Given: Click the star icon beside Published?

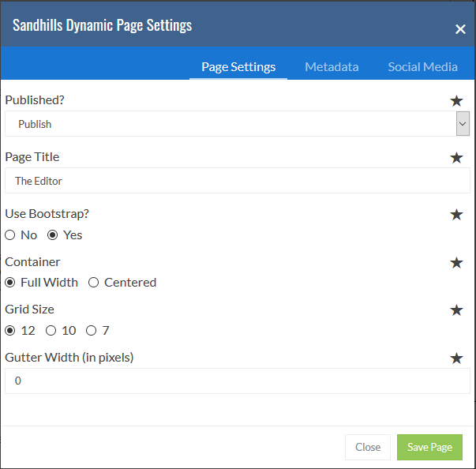Looking at the screenshot, I should pos(456,101).
